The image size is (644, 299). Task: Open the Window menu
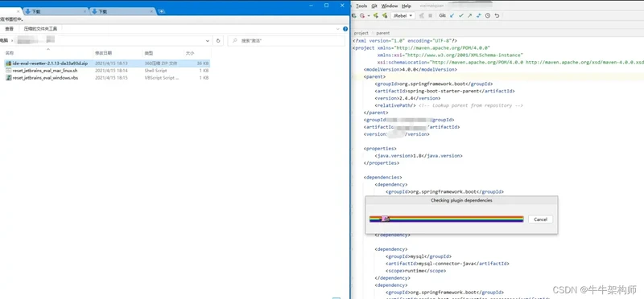point(390,6)
